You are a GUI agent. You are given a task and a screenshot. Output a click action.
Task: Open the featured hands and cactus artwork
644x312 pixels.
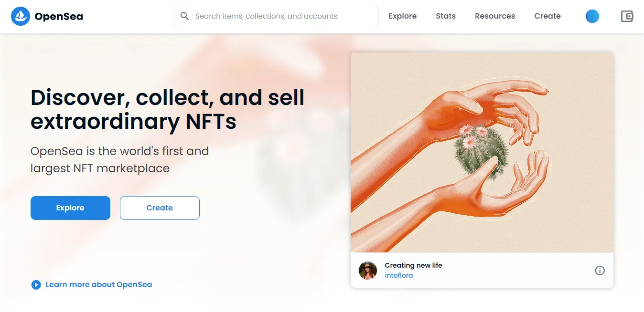pyautogui.click(x=482, y=152)
